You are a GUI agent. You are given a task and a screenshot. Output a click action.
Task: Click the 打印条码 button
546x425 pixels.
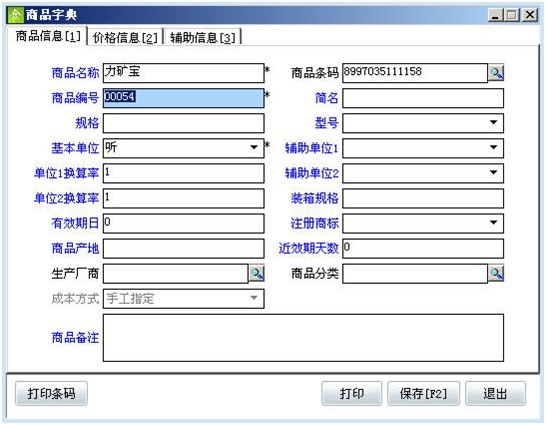click(51, 394)
